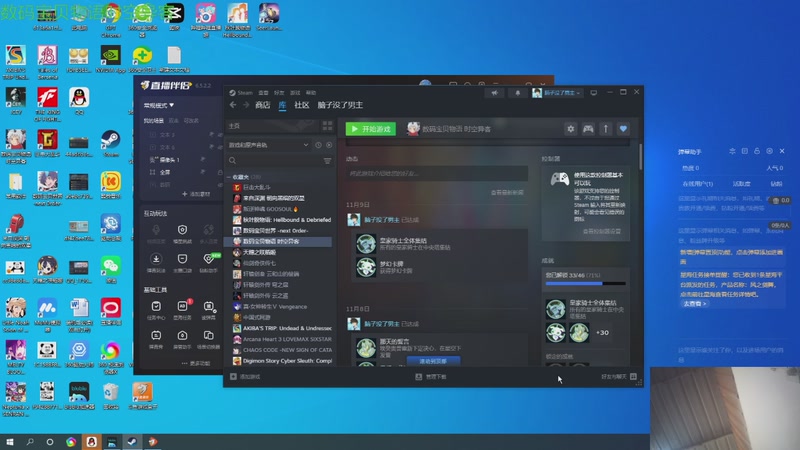
Task: Toggle visibility of 全屏 source
Action: pos(203,172)
